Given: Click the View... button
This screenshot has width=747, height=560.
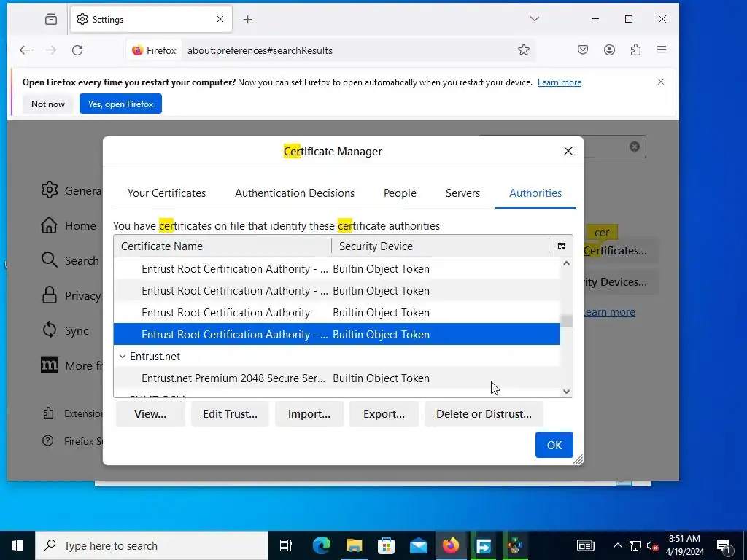Looking at the screenshot, I should pos(150,414).
